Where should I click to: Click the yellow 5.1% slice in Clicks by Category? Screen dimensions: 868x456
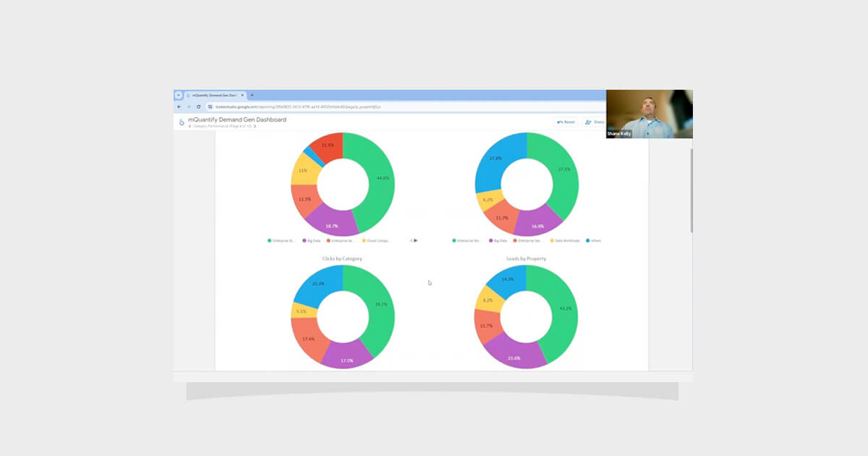(303, 311)
